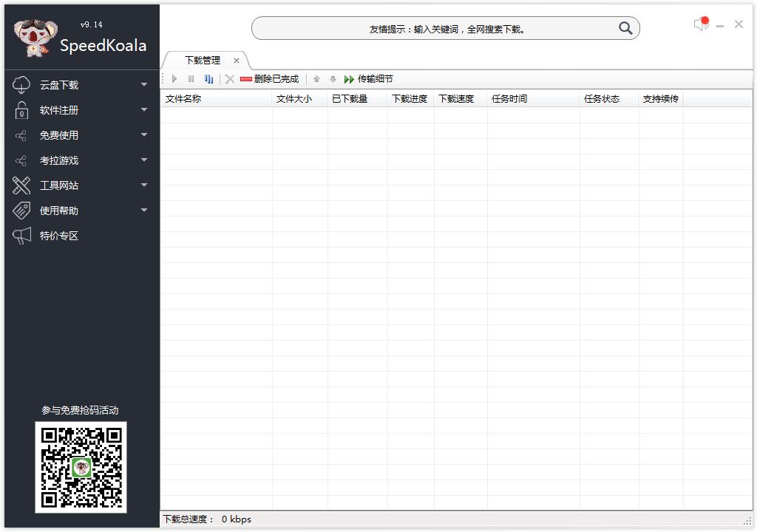Click the 工具网站 tools icon in sidebar
Screen dimensions: 757x532
21,185
